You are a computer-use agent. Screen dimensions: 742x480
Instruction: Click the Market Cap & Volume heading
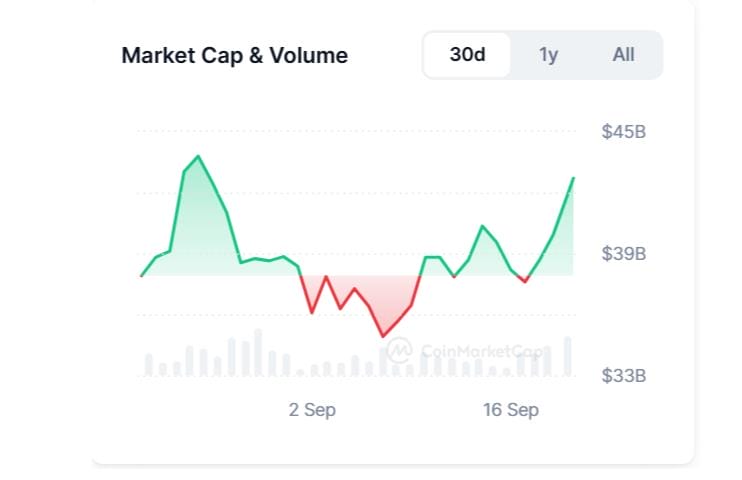pos(234,56)
